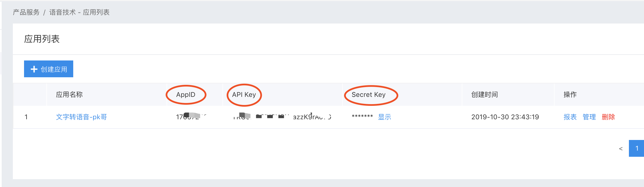Image resolution: width=644 pixels, height=187 pixels.
Task: Click the Secret Key column header
Action: (368, 95)
